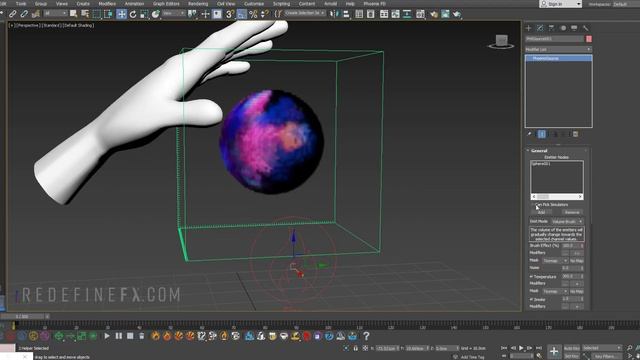Switch to the Hierarchy command panel tab
The height and width of the screenshot is (360, 640).
(551, 28)
